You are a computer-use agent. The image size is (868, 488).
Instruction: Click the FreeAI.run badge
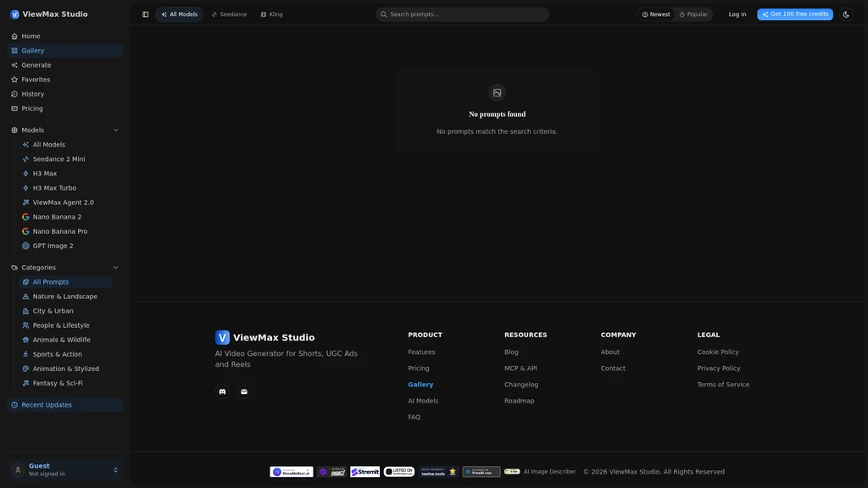(x=481, y=472)
